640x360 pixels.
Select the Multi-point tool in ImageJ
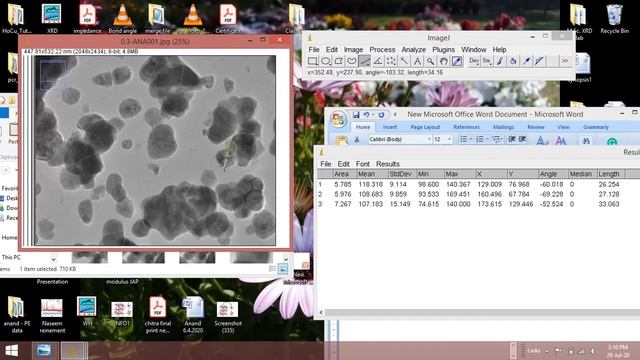tap(391, 61)
